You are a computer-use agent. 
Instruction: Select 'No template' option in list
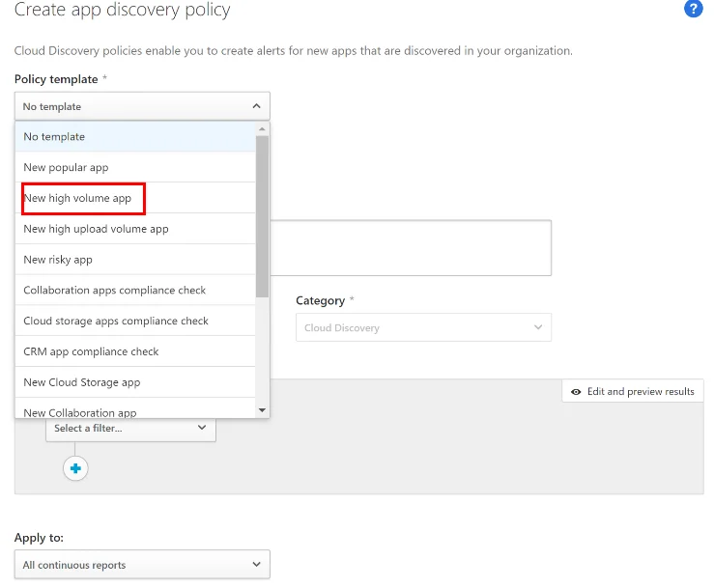click(x=135, y=136)
